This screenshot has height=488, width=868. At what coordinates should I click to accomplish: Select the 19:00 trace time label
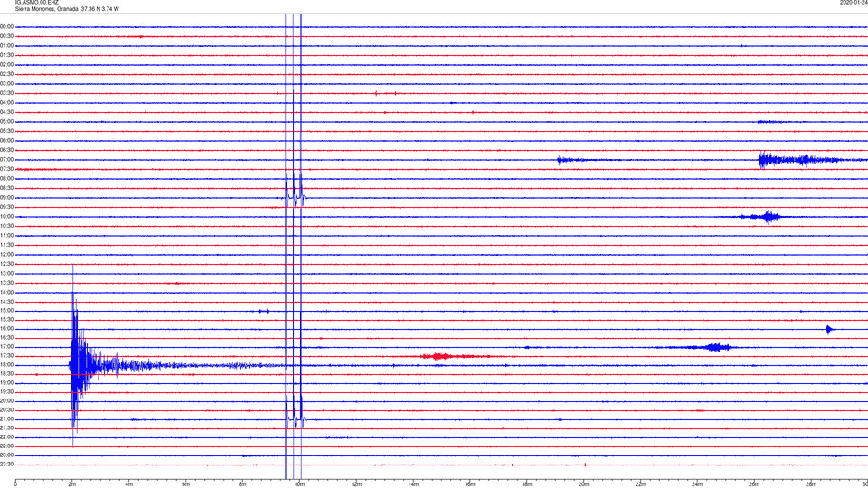coord(7,383)
